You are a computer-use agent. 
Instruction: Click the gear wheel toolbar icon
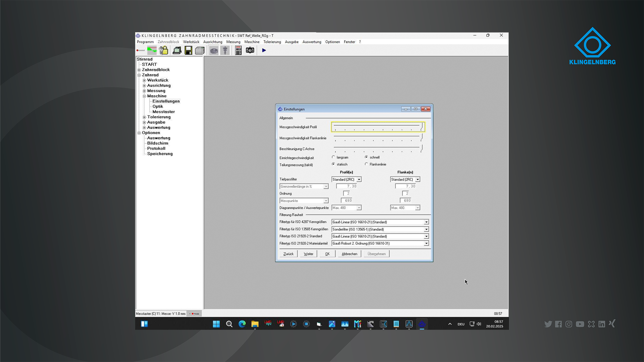214,50
